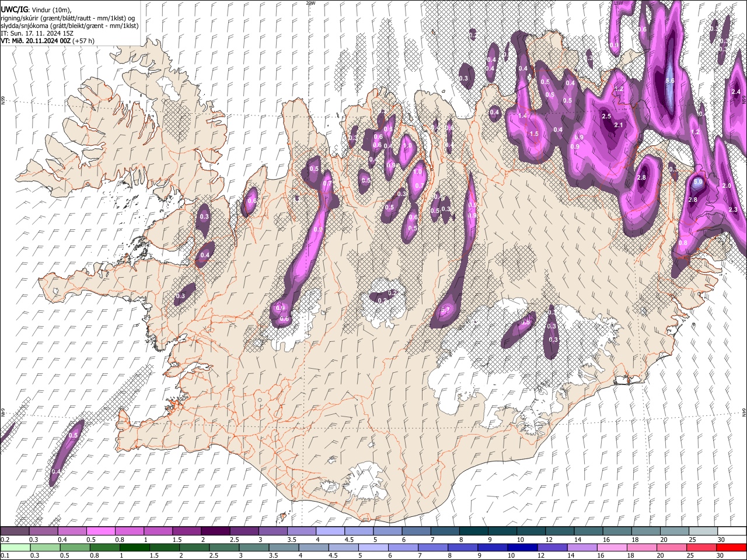
Task: Click the 2.4 snowfall value on the map
Action: tap(736, 92)
